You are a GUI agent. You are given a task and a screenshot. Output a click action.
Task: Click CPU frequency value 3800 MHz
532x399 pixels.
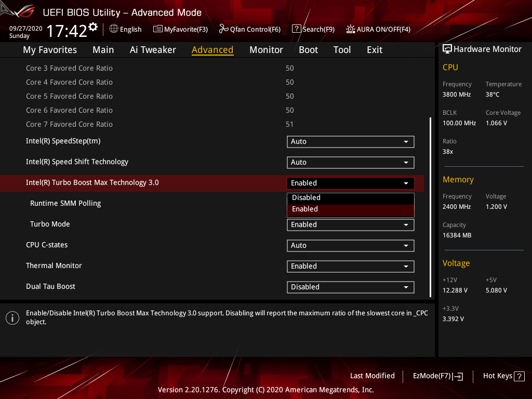point(456,95)
